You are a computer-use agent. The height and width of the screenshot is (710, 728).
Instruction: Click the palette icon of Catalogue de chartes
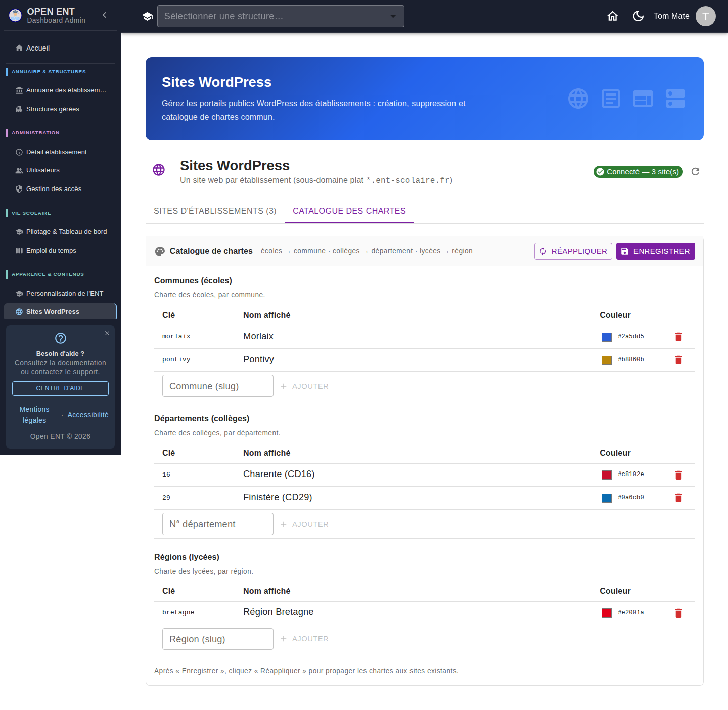[160, 251]
